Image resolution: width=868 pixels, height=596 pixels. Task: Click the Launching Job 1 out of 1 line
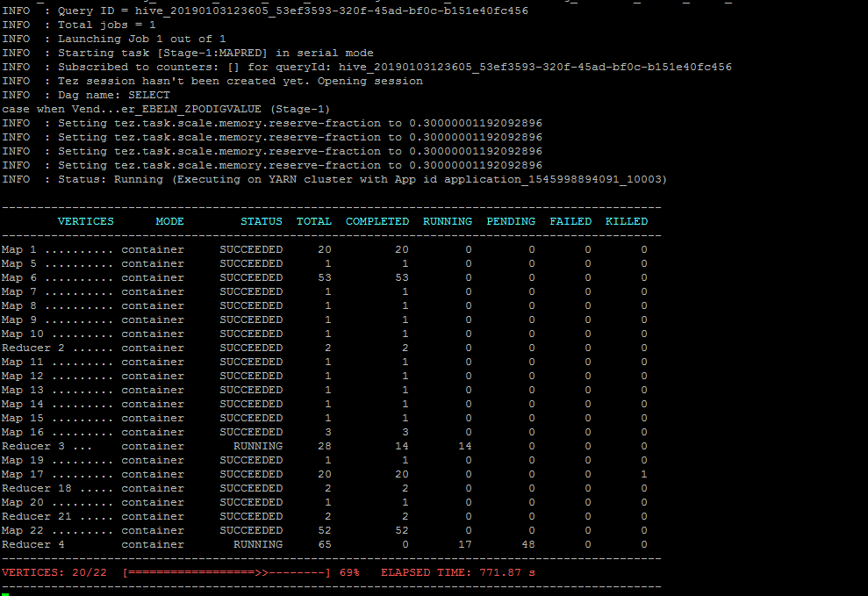pyautogui.click(x=114, y=39)
